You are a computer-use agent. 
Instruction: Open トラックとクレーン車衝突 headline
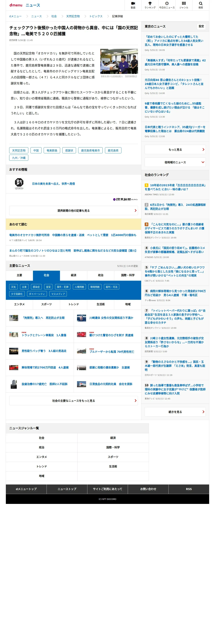tap(44, 335)
